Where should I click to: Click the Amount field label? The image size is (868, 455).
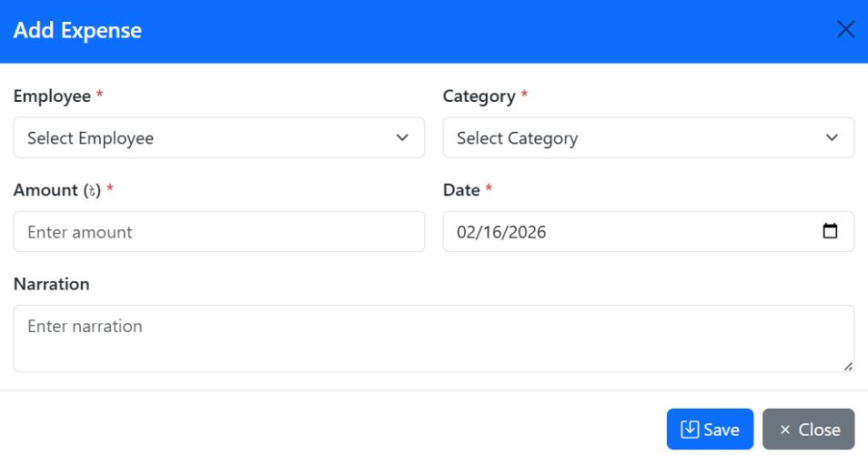click(x=45, y=190)
